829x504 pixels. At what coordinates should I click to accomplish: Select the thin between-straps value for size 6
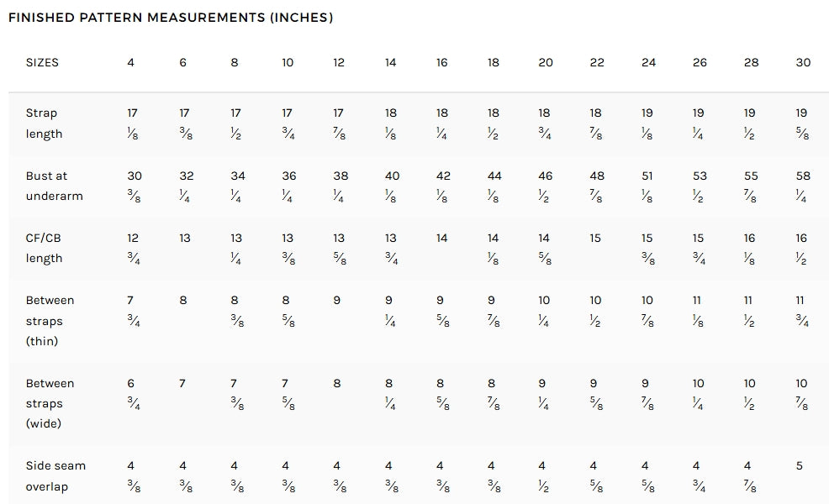coord(183,301)
